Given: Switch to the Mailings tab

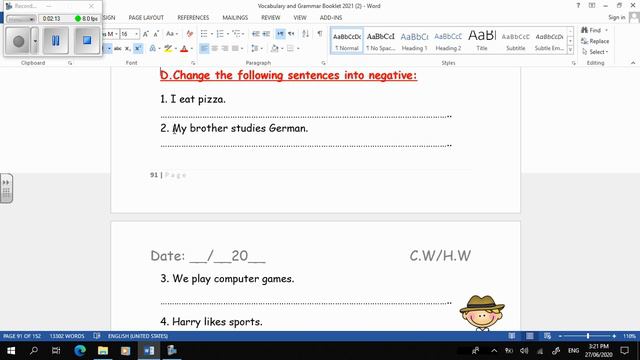Looking at the screenshot, I should click(235, 18).
